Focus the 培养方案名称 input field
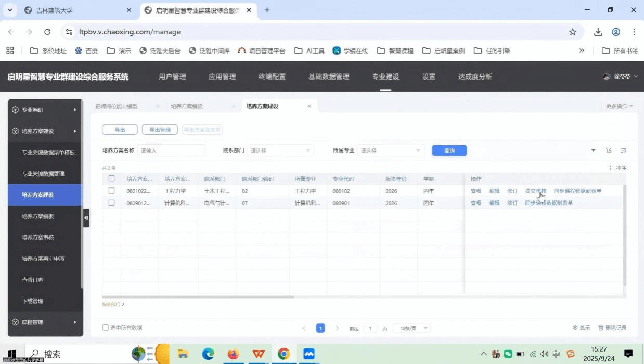Screen dimensions: 644x364 [x=171, y=150]
